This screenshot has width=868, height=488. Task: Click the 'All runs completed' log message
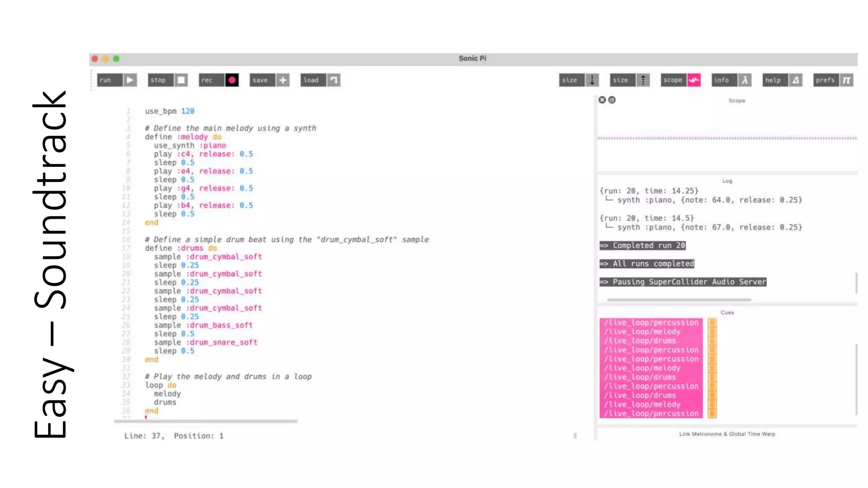647,264
